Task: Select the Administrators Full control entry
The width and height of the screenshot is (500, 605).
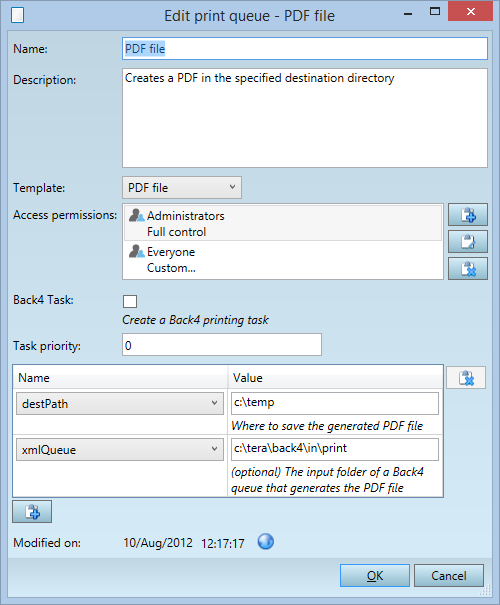Action: (x=283, y=223)
